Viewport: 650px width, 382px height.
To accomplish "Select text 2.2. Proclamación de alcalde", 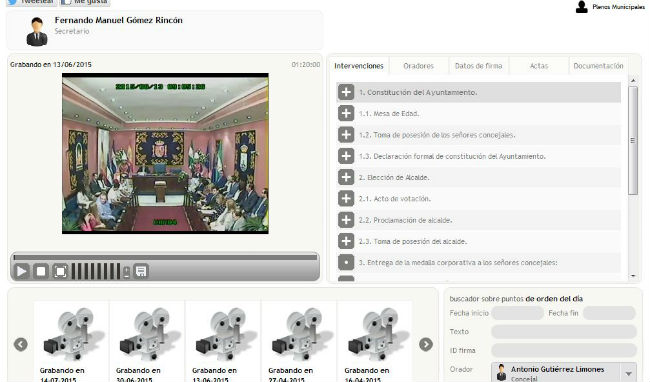I will point(405,220).
